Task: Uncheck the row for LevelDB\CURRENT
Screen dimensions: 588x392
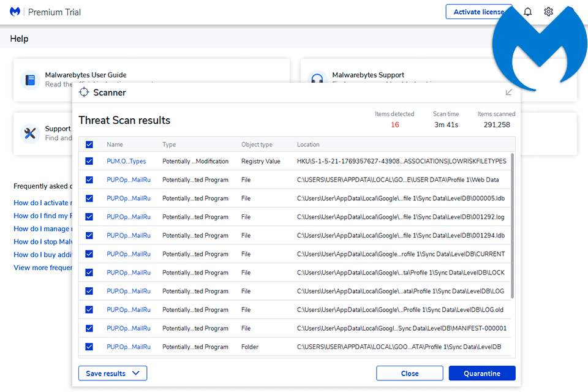Action: tap(89, 254)
